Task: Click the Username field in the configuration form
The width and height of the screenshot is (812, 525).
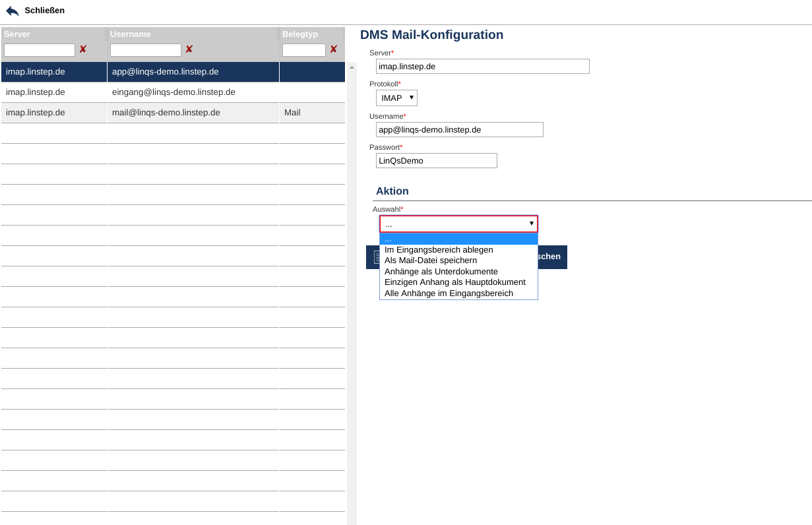Action: click(459, 130)
